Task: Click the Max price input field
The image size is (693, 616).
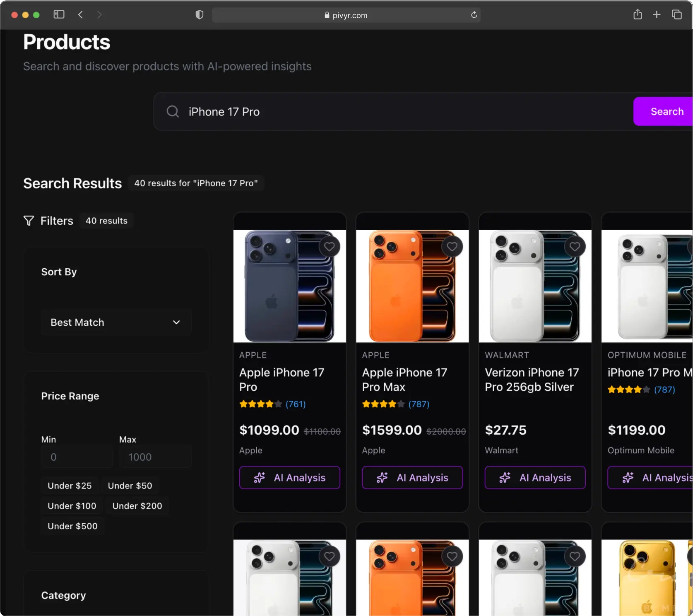Action: click(155, 457)
